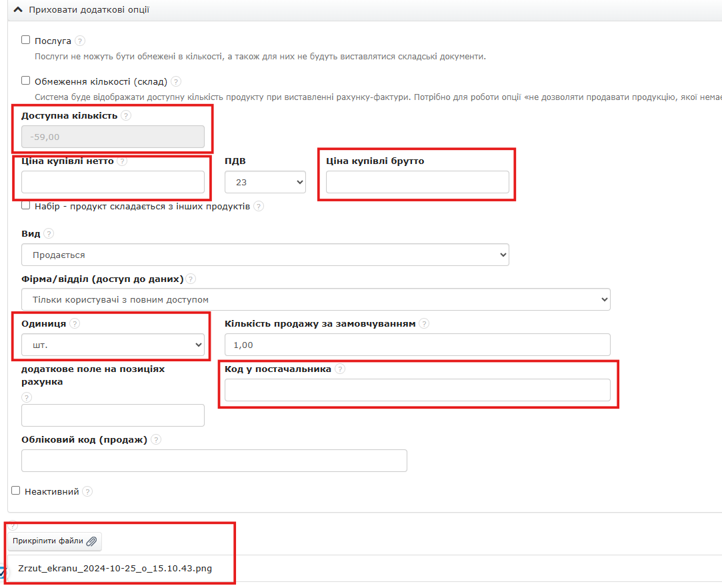The width and height of the screenshot is (722, 588).
Task: Check the Неактивний checkbox
Action: (x=16, y=491)
